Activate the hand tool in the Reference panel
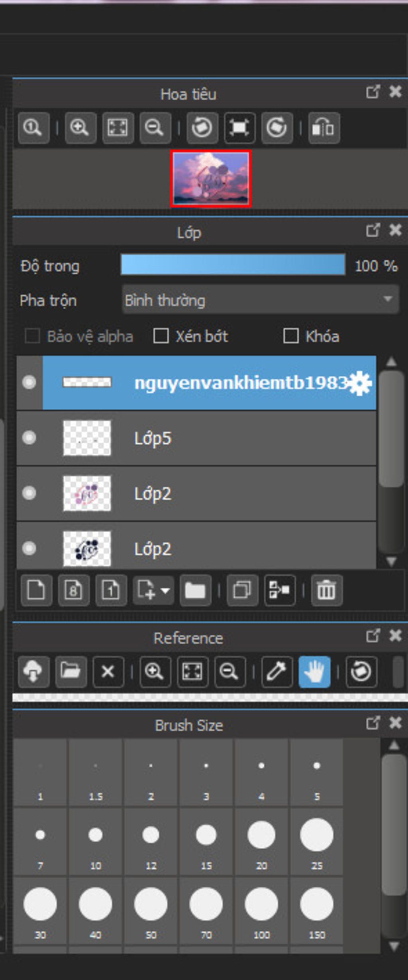This screenshot has width=408, height=980. click(314, 672)
